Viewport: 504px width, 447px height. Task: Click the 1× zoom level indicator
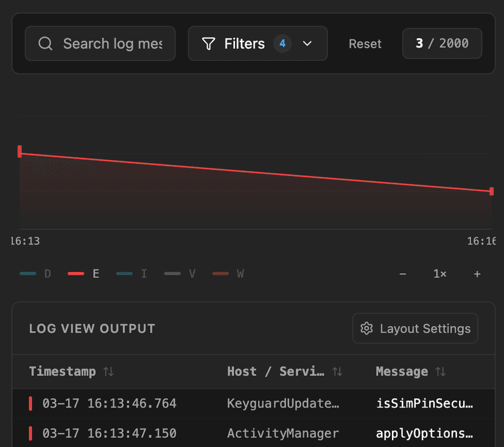click(439, 274)
